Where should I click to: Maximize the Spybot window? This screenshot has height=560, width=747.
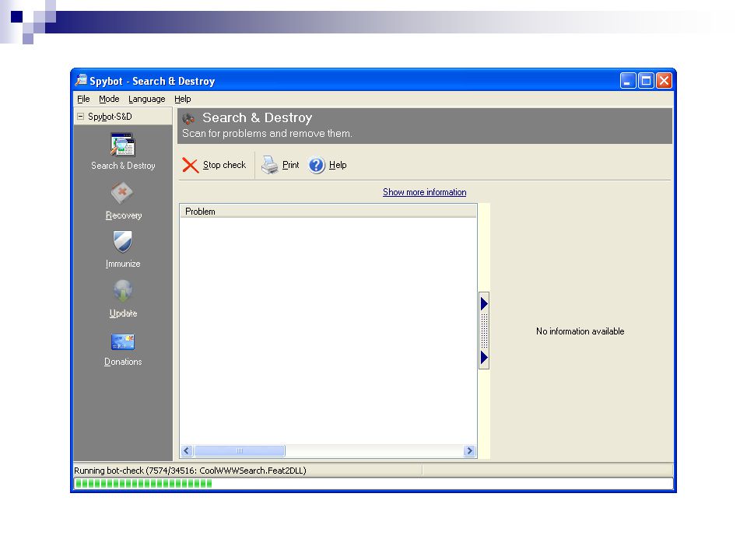coord(646,80)
